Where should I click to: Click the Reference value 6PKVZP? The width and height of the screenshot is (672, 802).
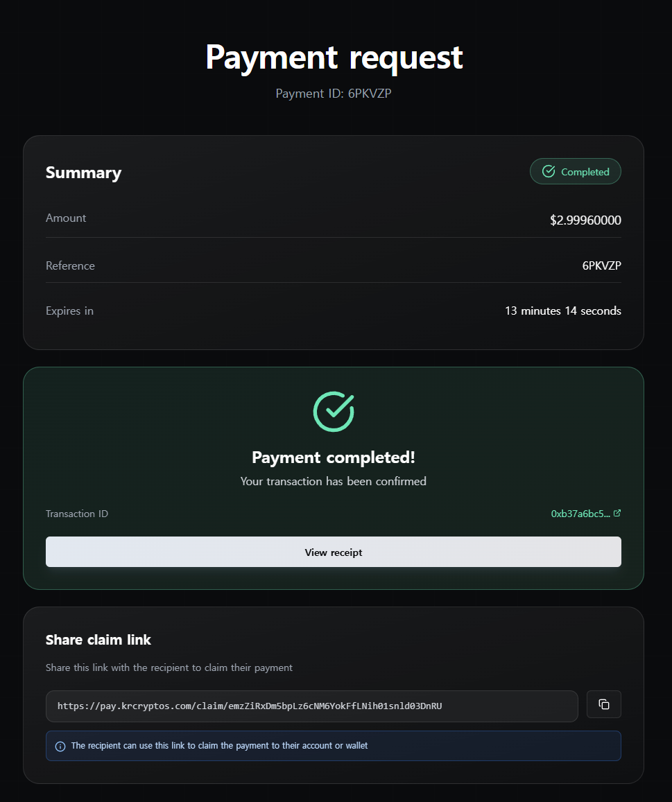[x=601, y=265]
